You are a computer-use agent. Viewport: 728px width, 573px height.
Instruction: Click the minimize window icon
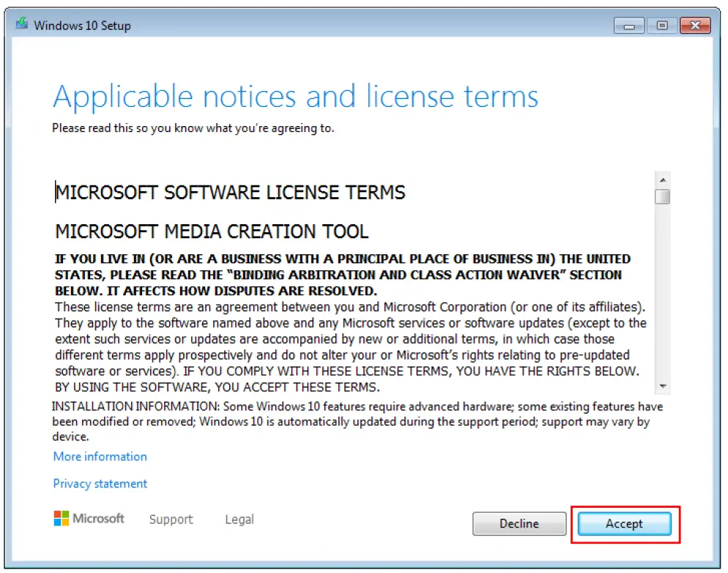[x=628, y=25]
